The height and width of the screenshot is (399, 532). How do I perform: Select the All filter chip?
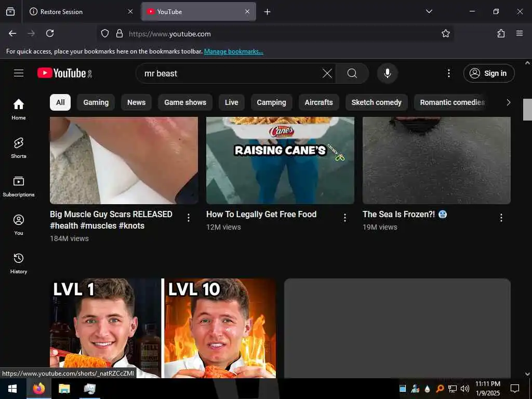(60, 102)
